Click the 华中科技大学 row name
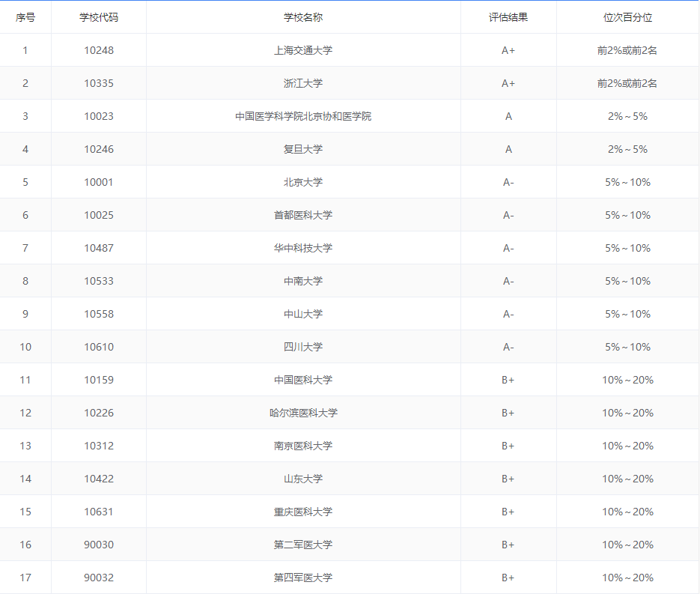The height and width of the screenshot is (594, 700). pos(303,248)
